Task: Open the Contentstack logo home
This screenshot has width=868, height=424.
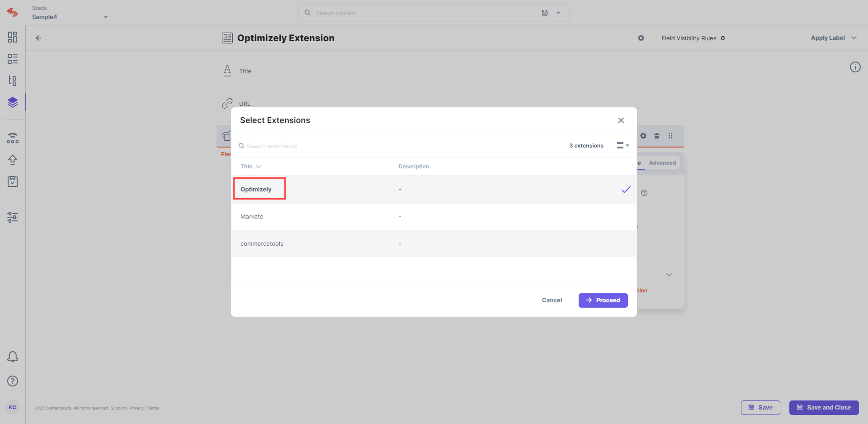Action: click(x=12, y=12)
